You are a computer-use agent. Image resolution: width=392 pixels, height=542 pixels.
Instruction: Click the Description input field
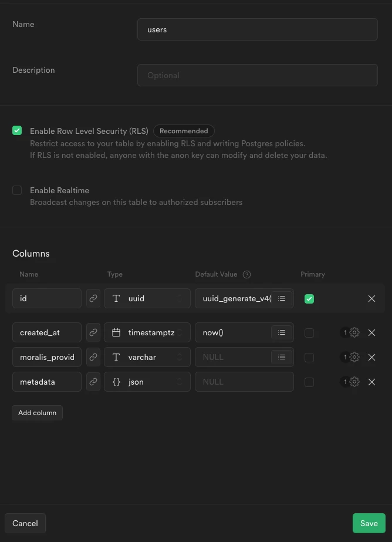click(257, 75)
